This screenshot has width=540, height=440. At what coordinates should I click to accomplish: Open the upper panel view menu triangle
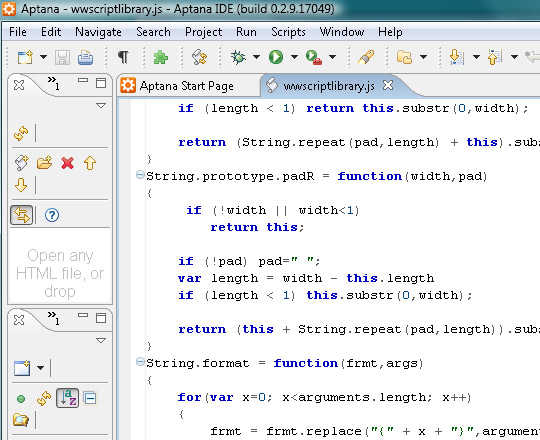pos(101,106)
